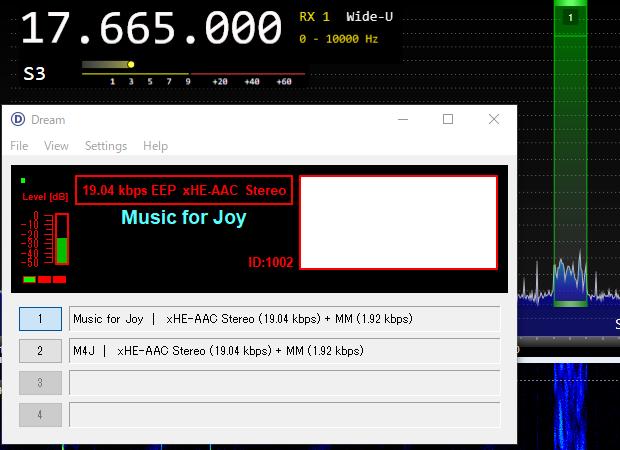Click the green status LED under level meter

pyautogui.click(x=29, y=279)
